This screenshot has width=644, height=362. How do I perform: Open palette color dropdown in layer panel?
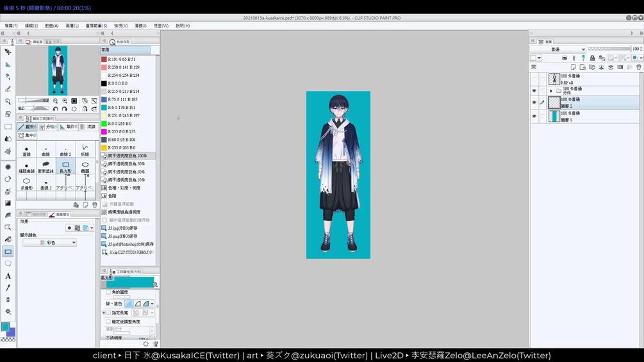point(536,58)
